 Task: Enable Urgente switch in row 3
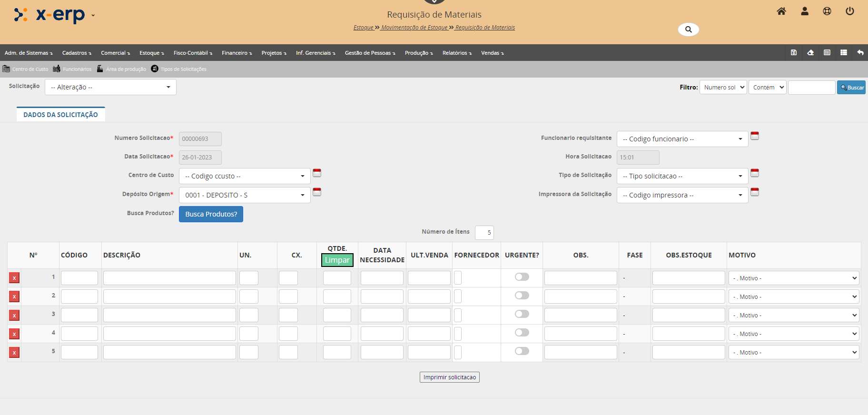522,314
